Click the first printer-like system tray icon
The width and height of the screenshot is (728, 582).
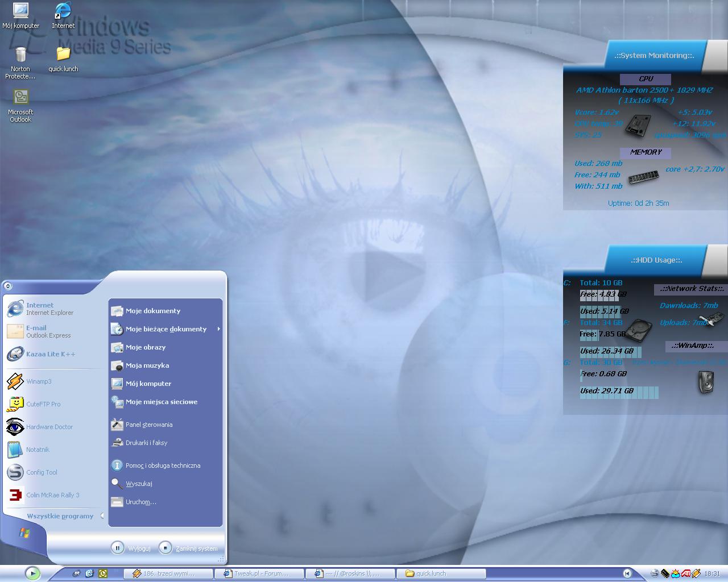pos(655,573)
